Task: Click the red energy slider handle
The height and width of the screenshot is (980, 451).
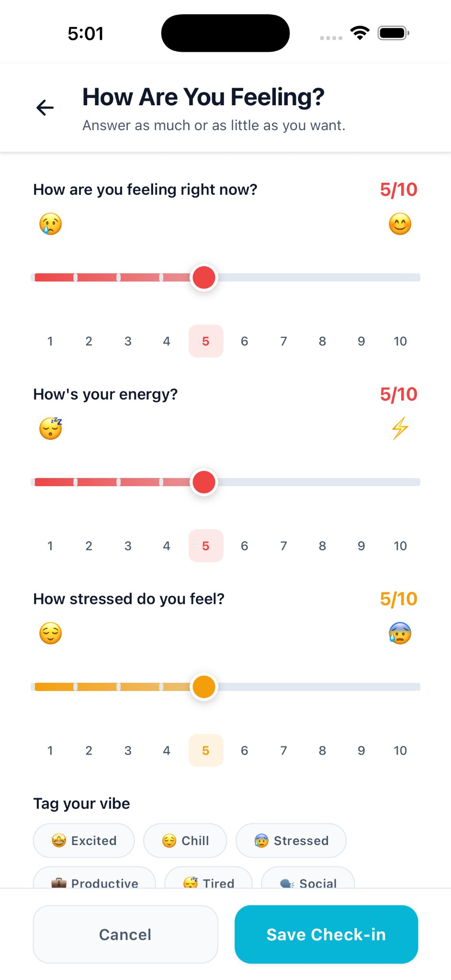Action: [204, 482]
